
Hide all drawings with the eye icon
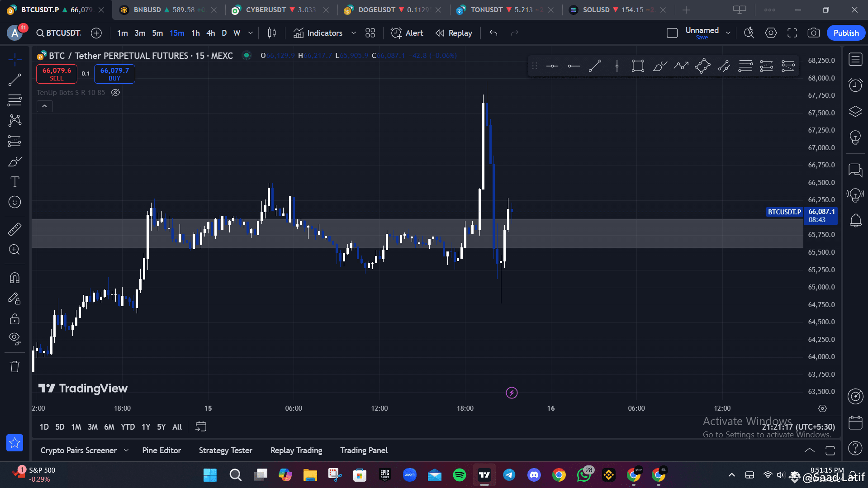14,339
